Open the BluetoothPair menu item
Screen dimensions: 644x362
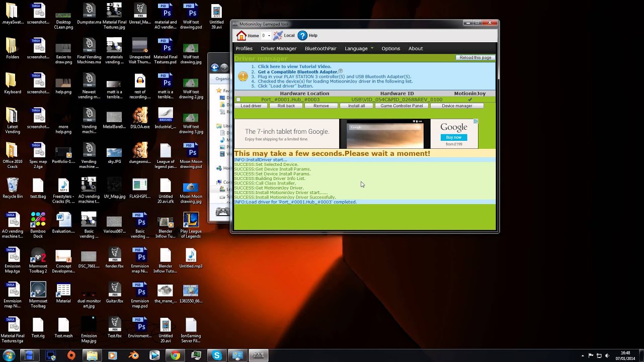point(320,48)
